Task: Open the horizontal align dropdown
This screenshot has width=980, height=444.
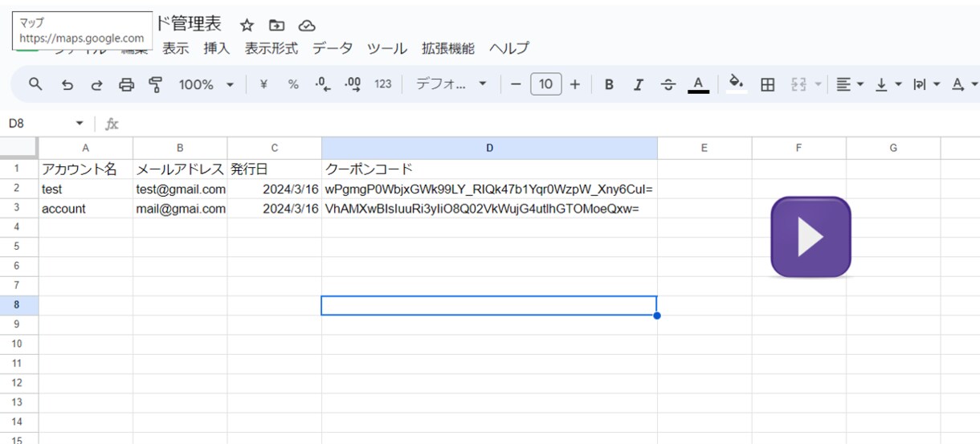Action: point(850,84)
